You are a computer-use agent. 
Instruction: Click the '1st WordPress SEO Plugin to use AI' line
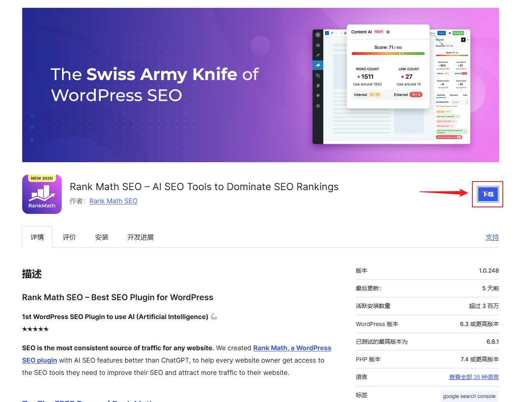(115, 317)
